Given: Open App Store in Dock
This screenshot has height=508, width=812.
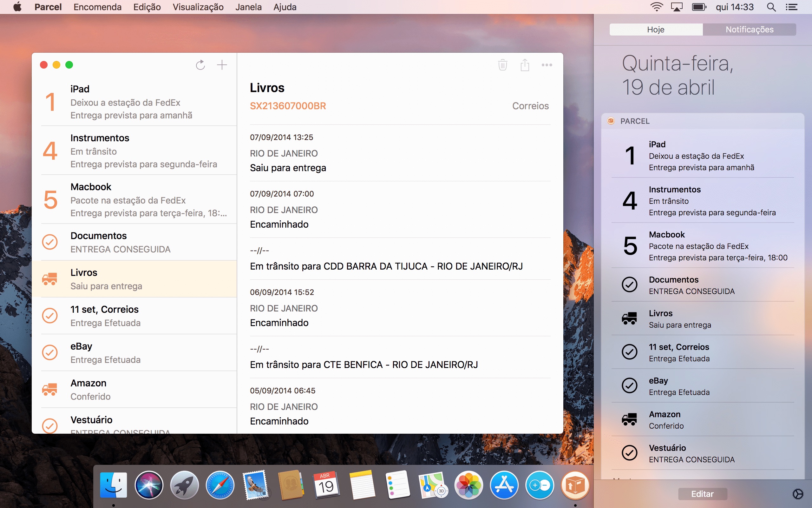Looking at the screenshot, I should point(504,485).
